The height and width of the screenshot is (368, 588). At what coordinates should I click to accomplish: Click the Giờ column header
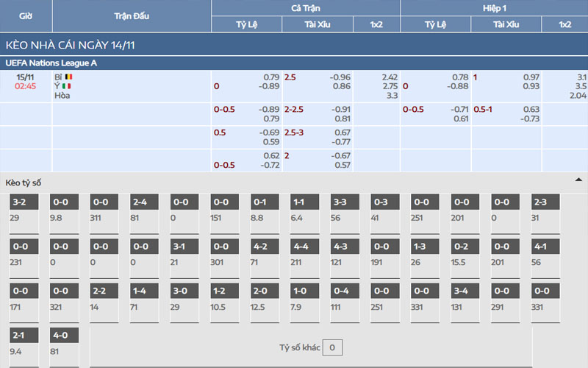(26, 15)
